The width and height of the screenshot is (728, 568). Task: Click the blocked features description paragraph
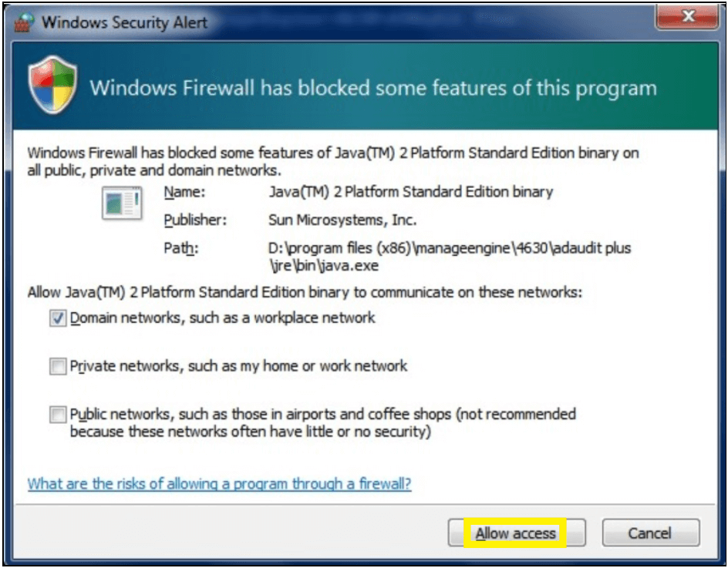[x=332, y=161]
